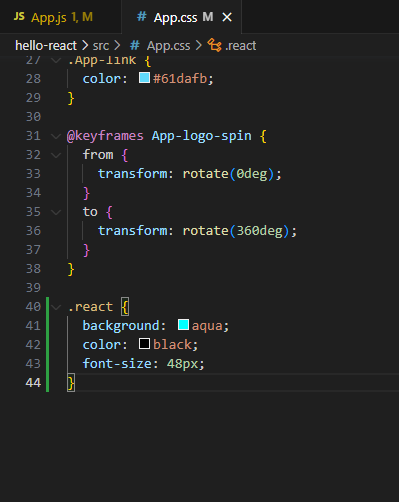Click the CSS hash icon in breadcrumb
The image size is (399, 502).
[134, 45]
